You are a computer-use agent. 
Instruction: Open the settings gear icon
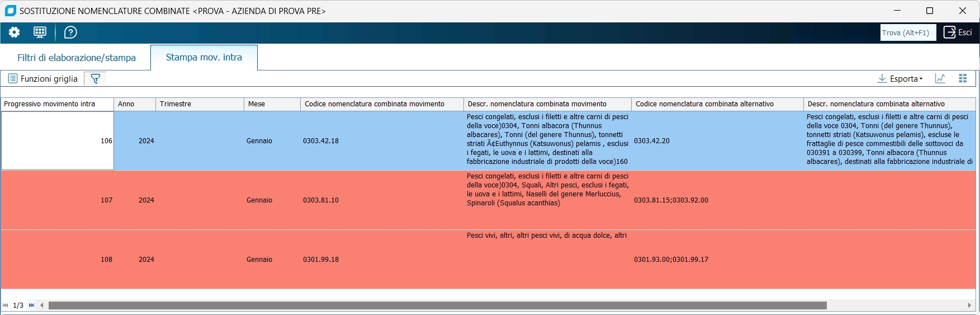[x=14, y=32]
